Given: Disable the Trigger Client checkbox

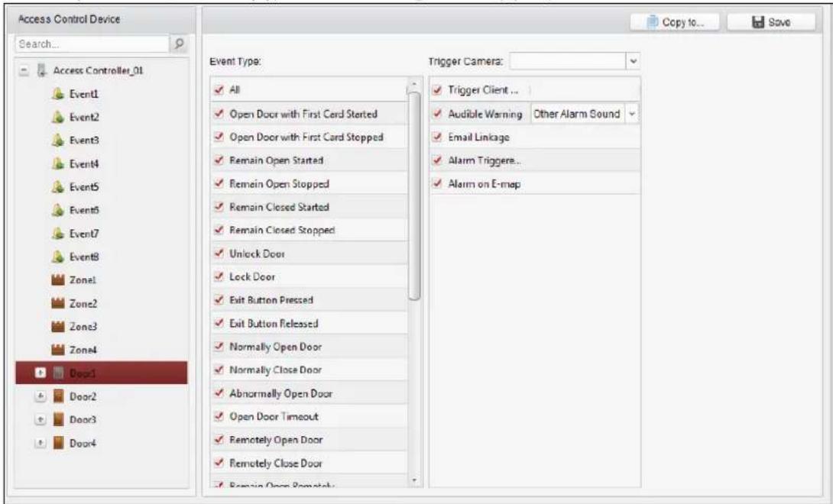Looking at the screenshot, I should [x=437, y=90].
